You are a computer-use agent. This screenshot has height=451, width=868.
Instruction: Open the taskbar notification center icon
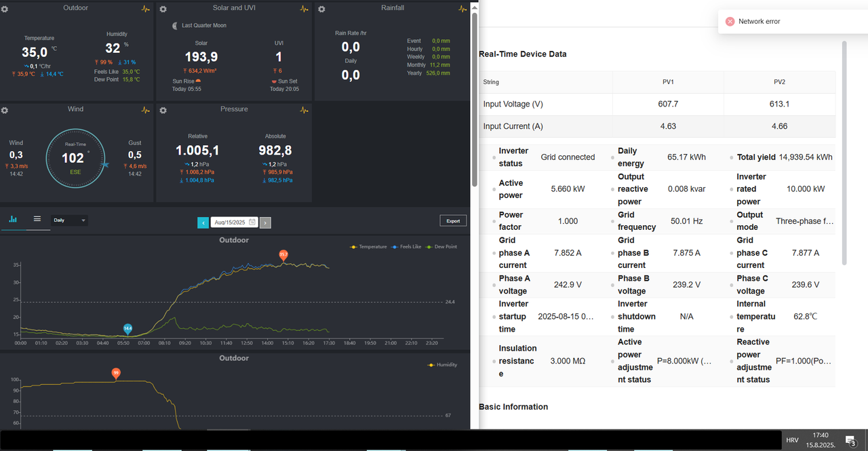850,440
